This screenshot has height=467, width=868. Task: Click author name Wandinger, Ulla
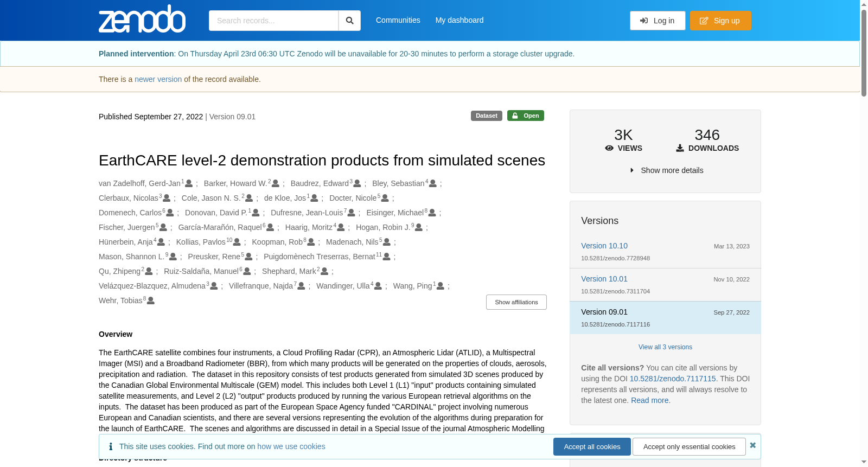pos(343,286)
